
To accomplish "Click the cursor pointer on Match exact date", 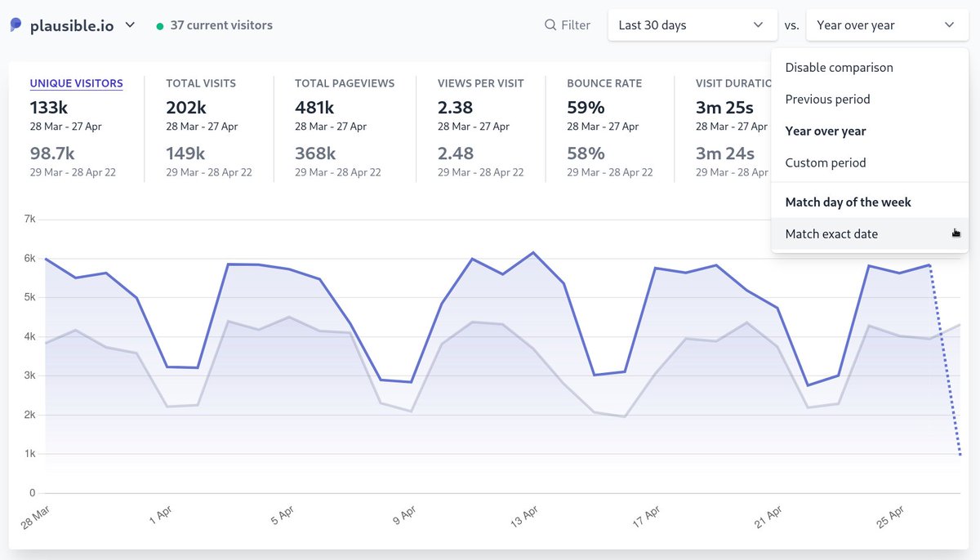I will click(x=955, y=233).
